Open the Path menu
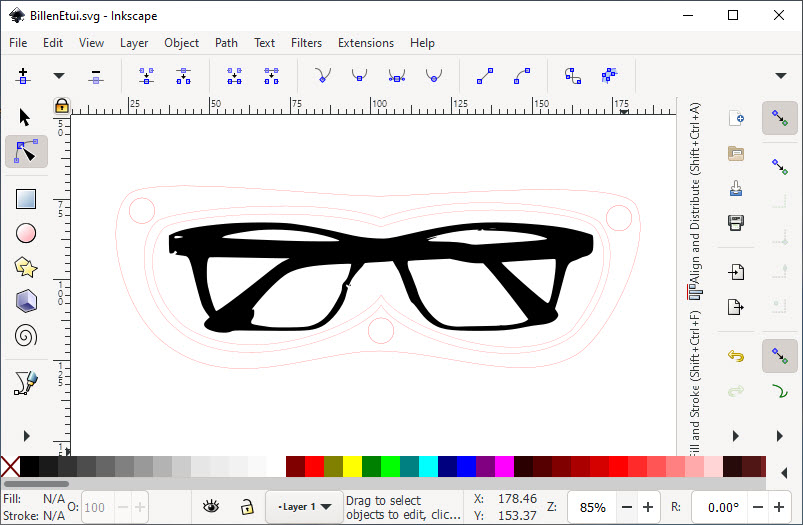 point(226,43)
